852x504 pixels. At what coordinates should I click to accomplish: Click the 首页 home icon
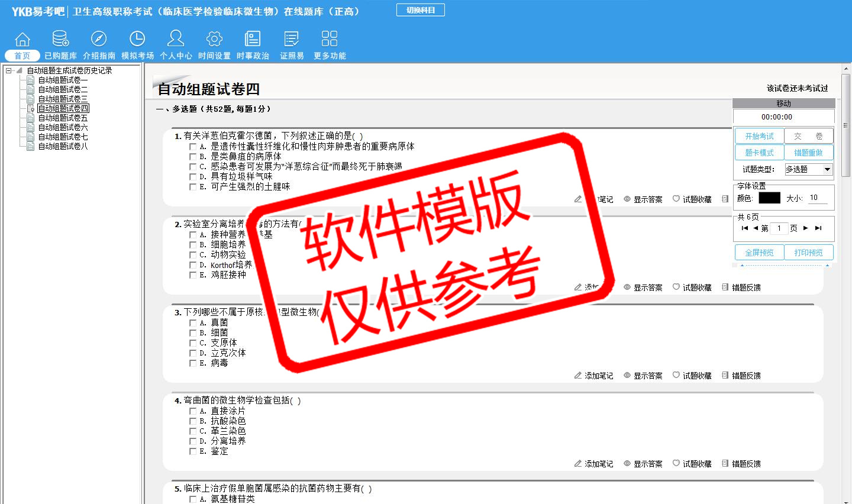click(x=22, y=40)
